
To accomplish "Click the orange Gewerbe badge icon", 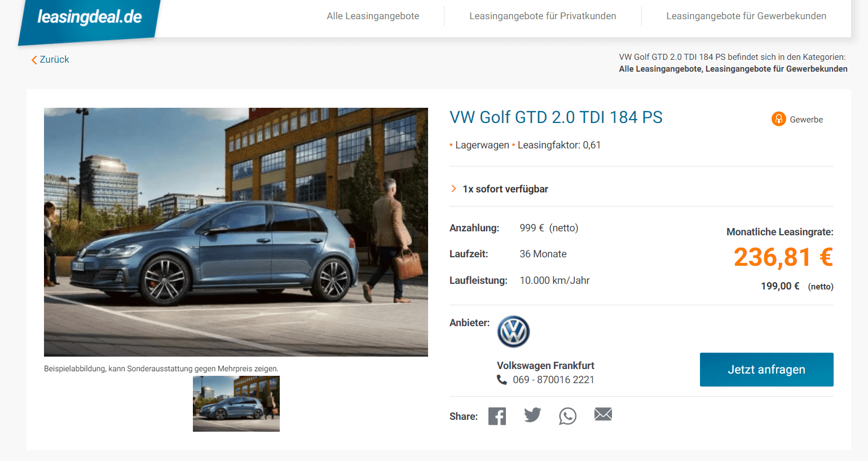I will point(778,119).
